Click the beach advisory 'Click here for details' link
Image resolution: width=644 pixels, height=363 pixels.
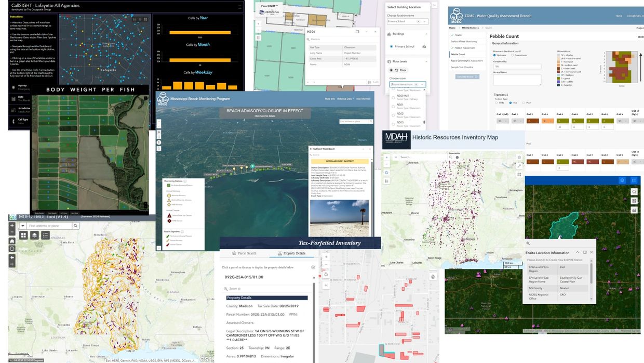click(x=265, y=116)
